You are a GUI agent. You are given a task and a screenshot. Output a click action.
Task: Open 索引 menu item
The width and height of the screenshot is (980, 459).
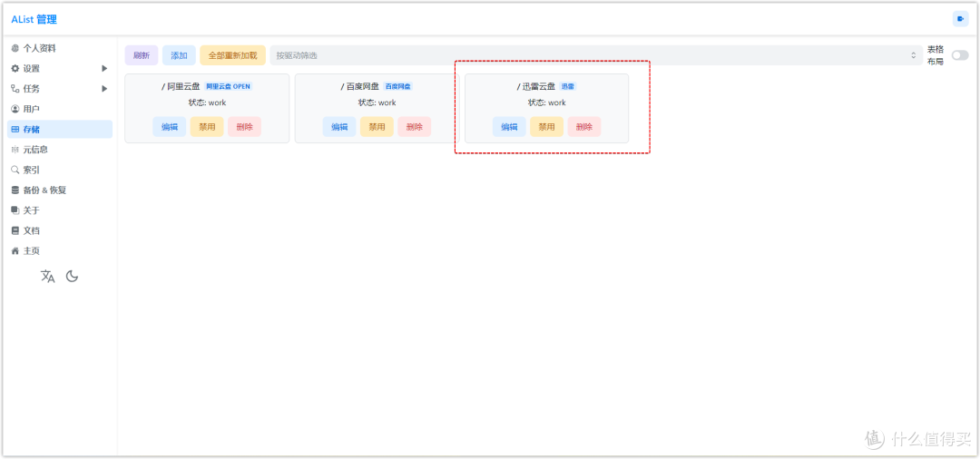[x=60, y=170]
